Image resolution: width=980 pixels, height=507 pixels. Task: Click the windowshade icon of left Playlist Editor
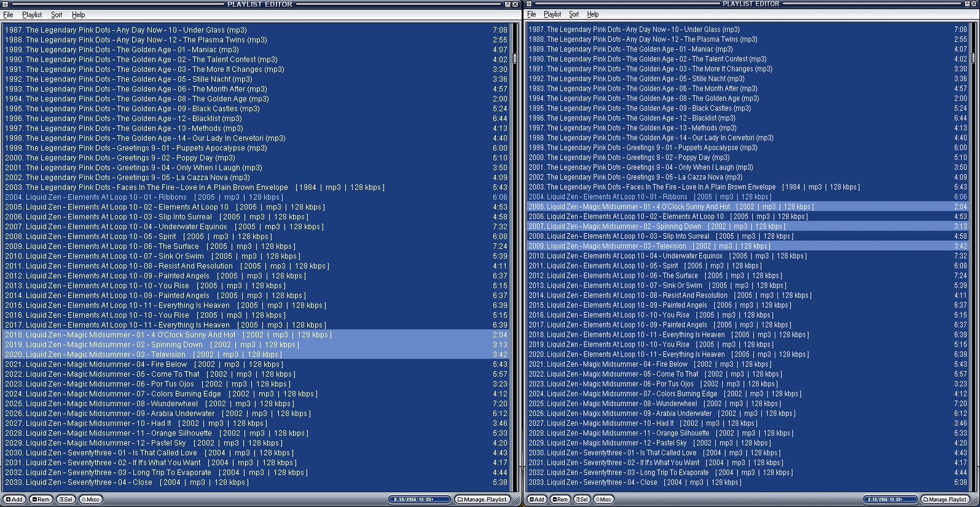click(x=508, y=4)
